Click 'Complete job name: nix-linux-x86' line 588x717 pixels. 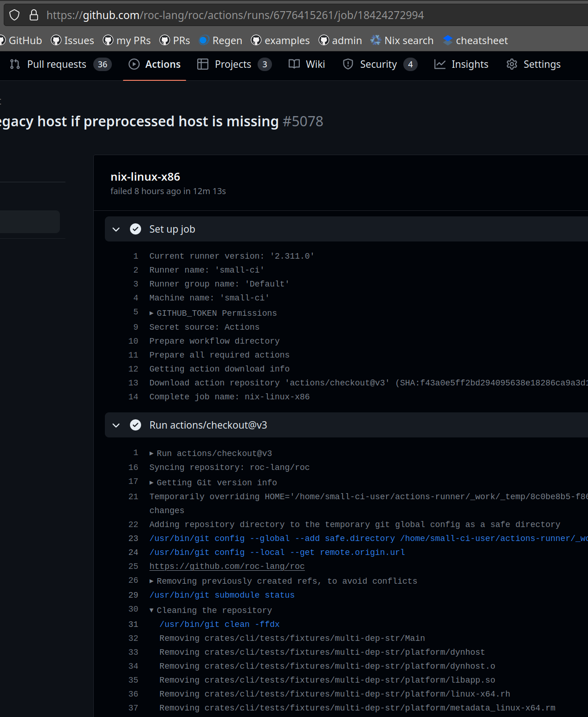point(229,397)
